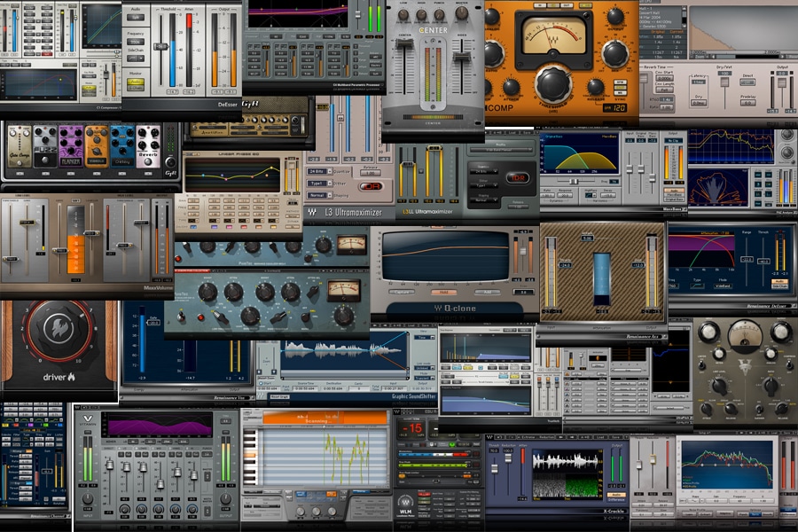Click the waveform display in Graphic SoundShifter

pyautogui.click(x=345, y=353)
